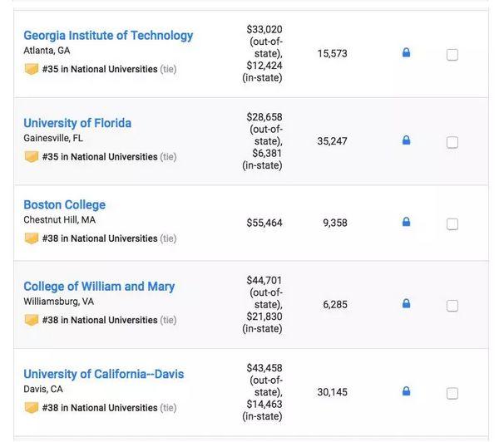This screenshot has height=442, width=504.
Task: Click the ranking badge icon under Georgia Institute of Technology
Action: [x=32, y=69]
